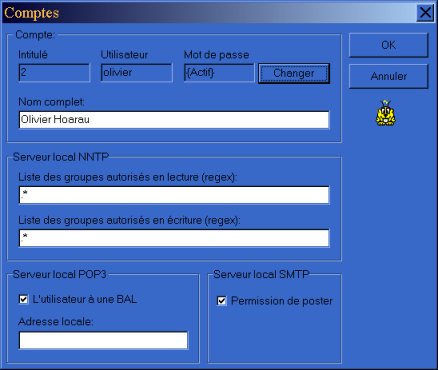The width and height of the screenshot is (438, 370).
Task: Click Changer to change the password
Action: coord(294,73)
